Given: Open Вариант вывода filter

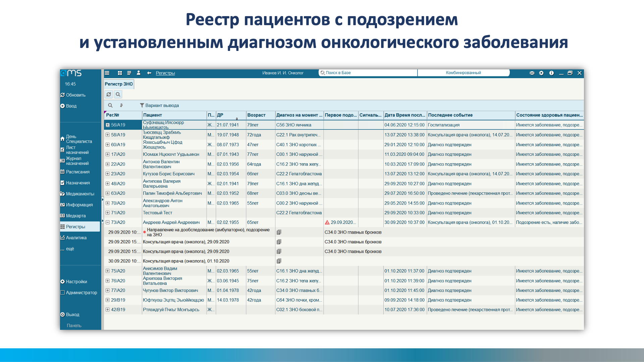Looking at the screenshot, I should click(159, 105).
